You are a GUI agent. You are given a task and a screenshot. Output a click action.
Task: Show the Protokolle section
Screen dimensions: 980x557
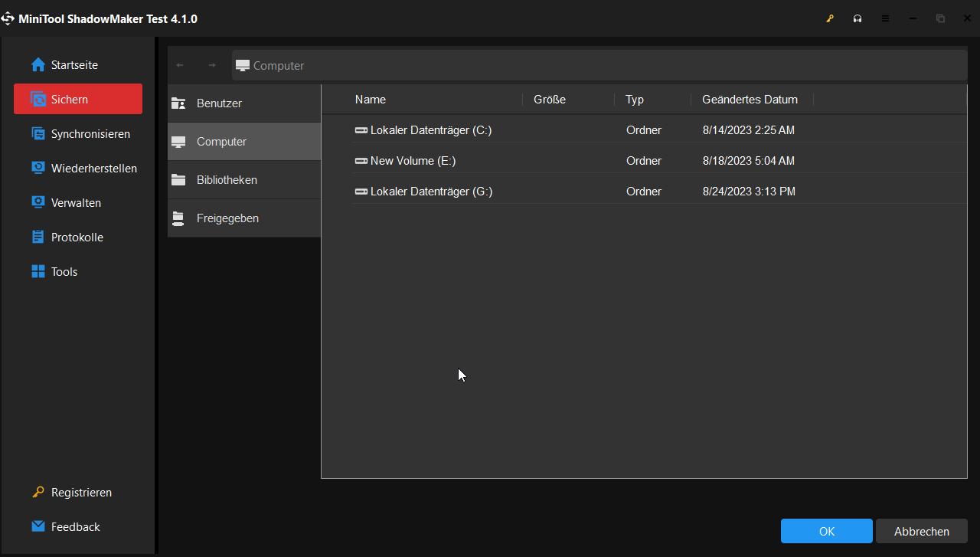click(x=78, y=238)
